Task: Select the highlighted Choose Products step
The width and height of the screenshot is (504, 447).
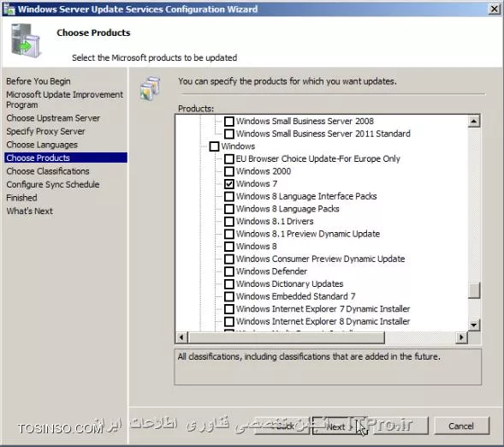Action: [x=66, y=158]
